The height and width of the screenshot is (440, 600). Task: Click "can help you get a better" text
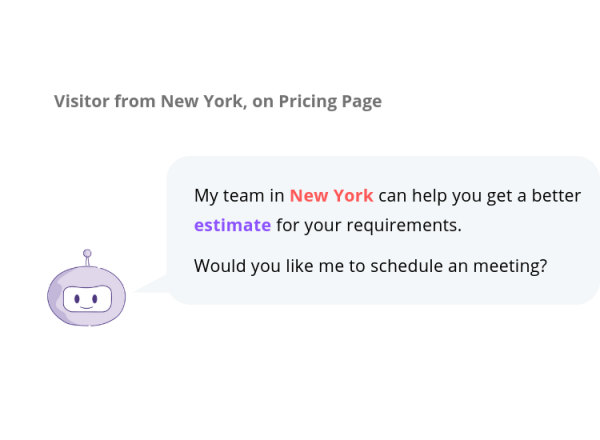coord(479,196)
